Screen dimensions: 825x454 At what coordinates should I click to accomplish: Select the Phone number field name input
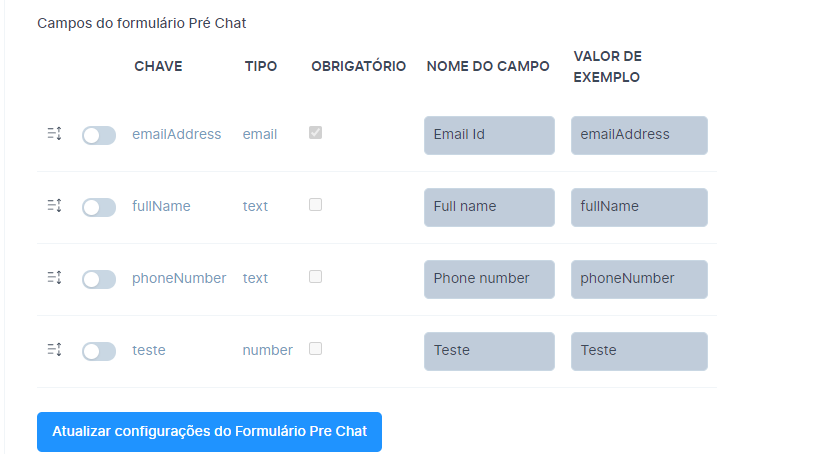coord(489,279)
